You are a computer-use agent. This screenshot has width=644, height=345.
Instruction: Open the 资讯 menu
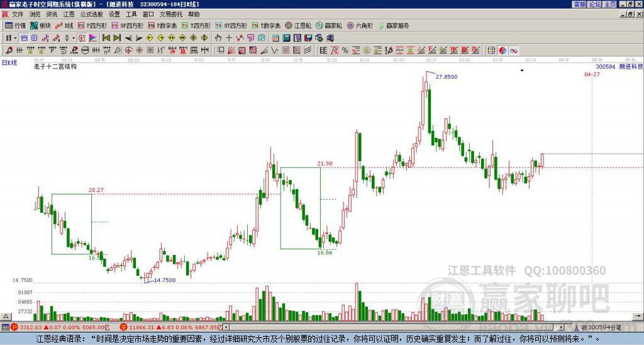[52, 14]
